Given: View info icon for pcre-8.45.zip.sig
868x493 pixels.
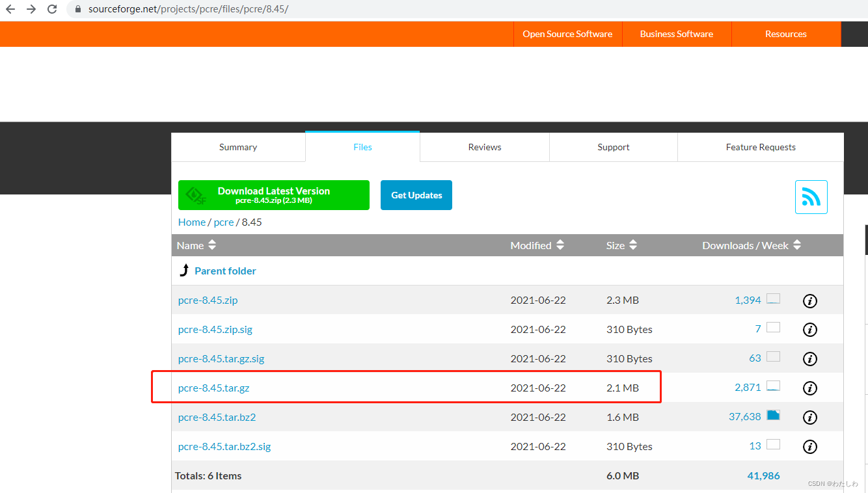Looking at the screenshot, I should click(810, 330).
